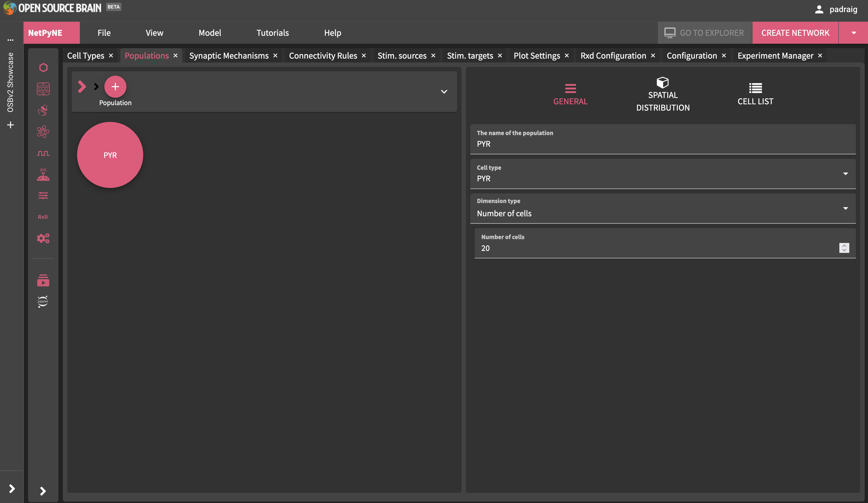
Task: Open the View menu
Action: 154,33
